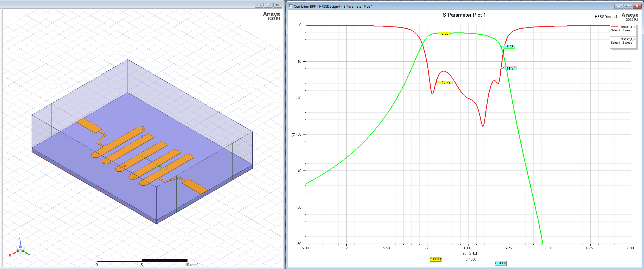The width and height of the screenshot is (644, 269).
Task: Click the 5.8000 X marker value box
Action: (436, 259)
